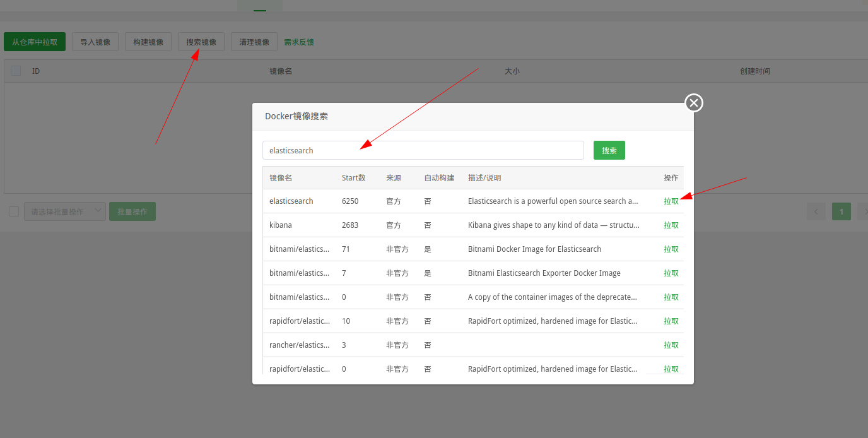Click the Start数 column header in the dialog
Image resolution: width=868 pixels, height=438 pixels.
[x=354, y=178]
